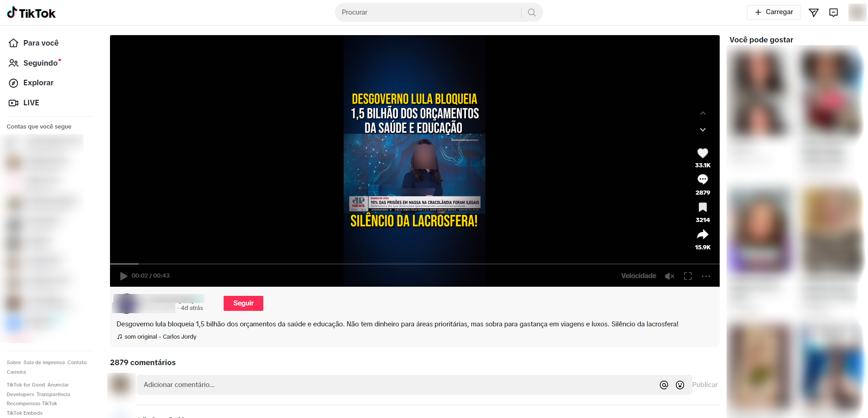Click the TikTok logo
This screenshot has height=418, width=868.
click(31, 13)
